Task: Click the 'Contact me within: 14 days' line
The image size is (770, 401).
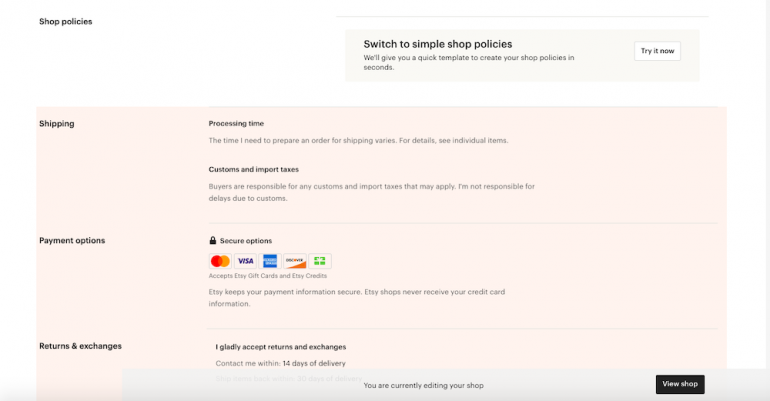Action: coord(280,362)
